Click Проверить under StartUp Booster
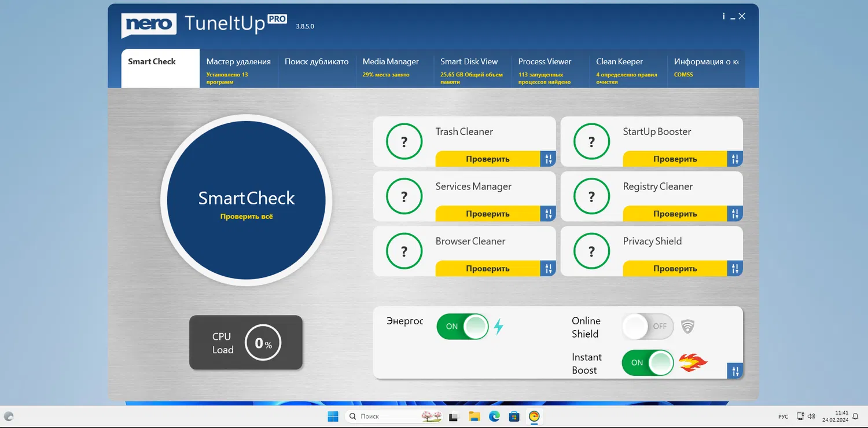 [675, 159]
